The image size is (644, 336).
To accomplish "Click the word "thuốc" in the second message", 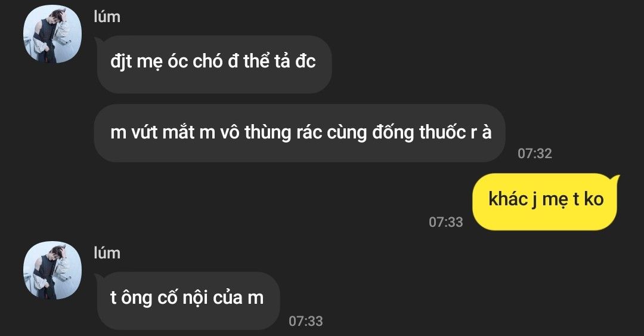I will pos(442,132).
